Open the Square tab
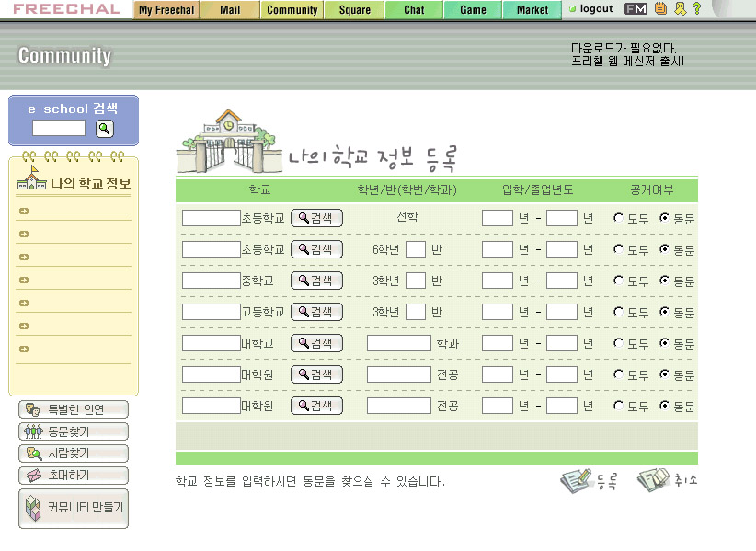756x551 pixels. (x=355, y=9)
